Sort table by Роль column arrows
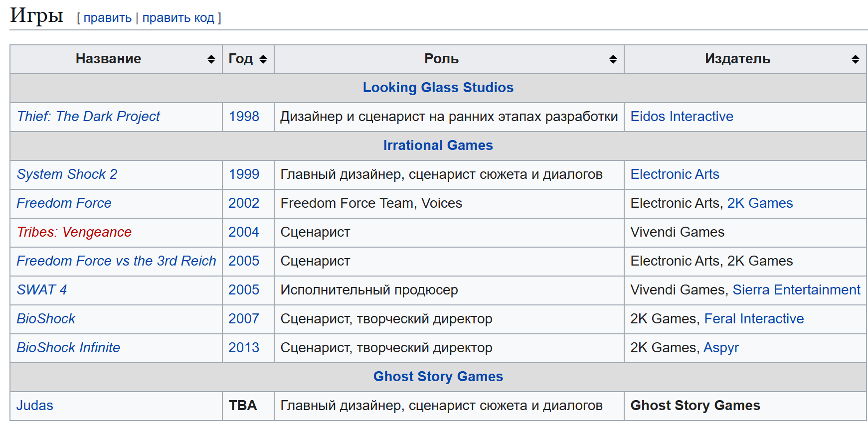Viewport: 868px width, 427px height. [613, 59]
